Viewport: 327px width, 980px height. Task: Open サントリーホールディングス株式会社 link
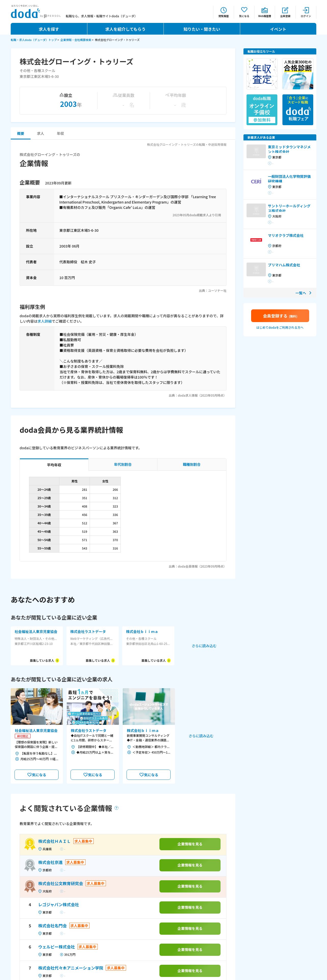289,208
